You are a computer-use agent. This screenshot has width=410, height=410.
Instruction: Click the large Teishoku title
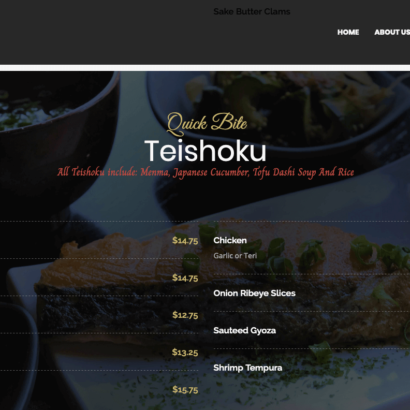205,151
